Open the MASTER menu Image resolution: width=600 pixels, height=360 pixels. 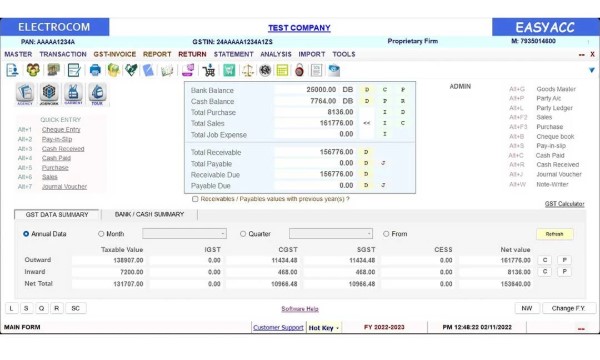(x=18, y=54)
